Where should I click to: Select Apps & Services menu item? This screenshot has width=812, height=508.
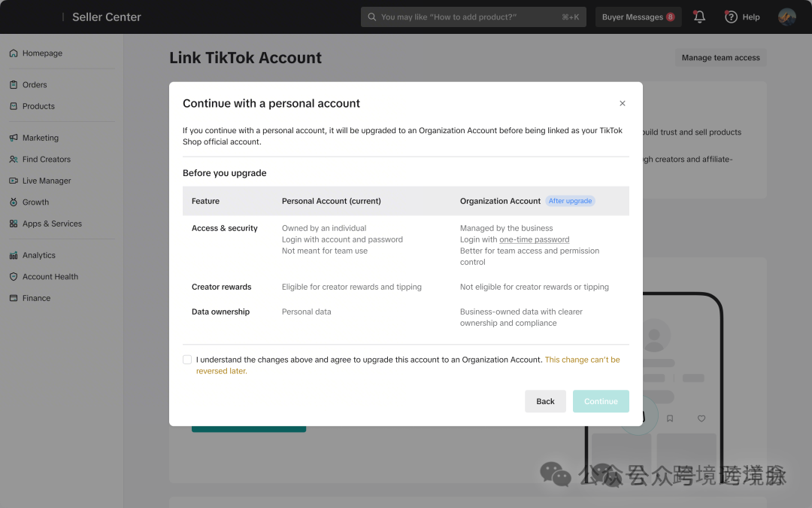52,224
